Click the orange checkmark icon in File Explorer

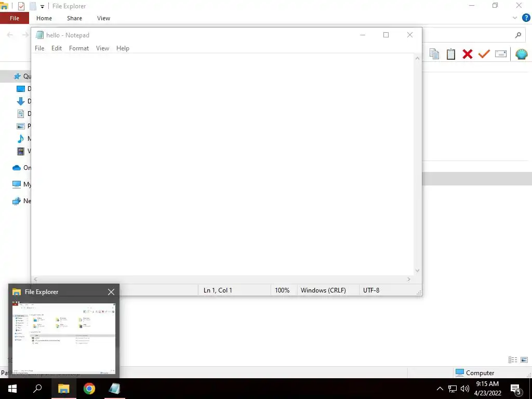pos(484,54)
